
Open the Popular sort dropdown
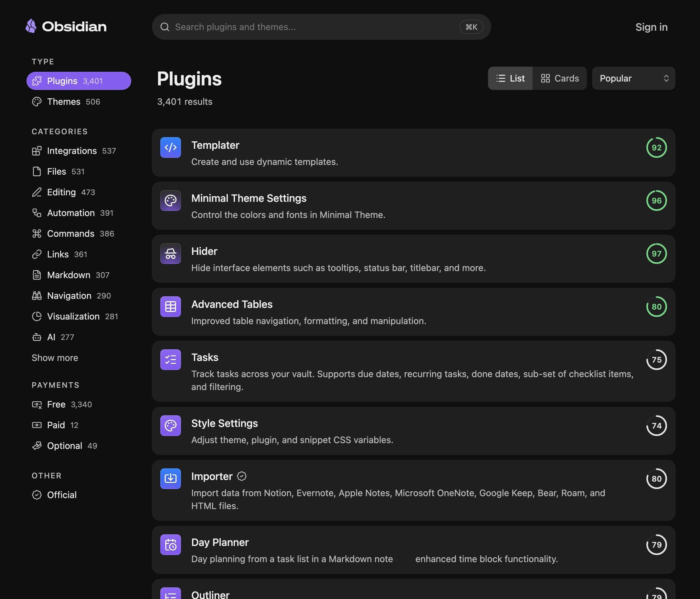(x=633, y=78)
